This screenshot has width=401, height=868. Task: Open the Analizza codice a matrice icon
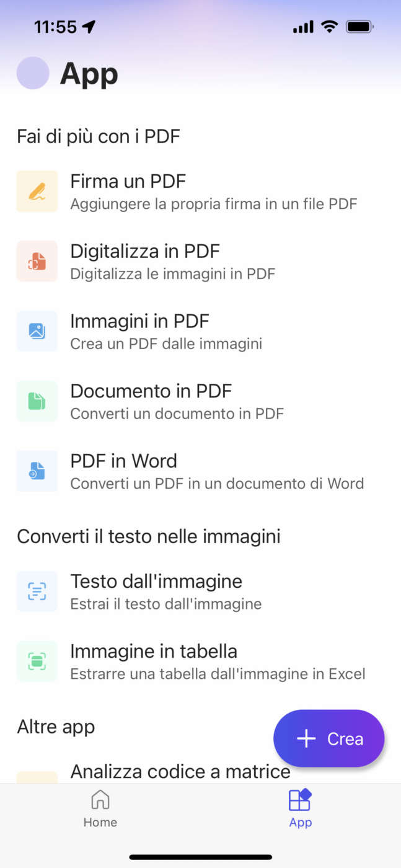(37, 771)
